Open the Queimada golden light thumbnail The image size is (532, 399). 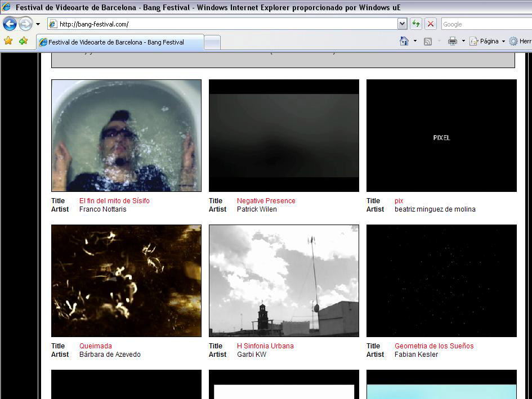pos(126,281)
